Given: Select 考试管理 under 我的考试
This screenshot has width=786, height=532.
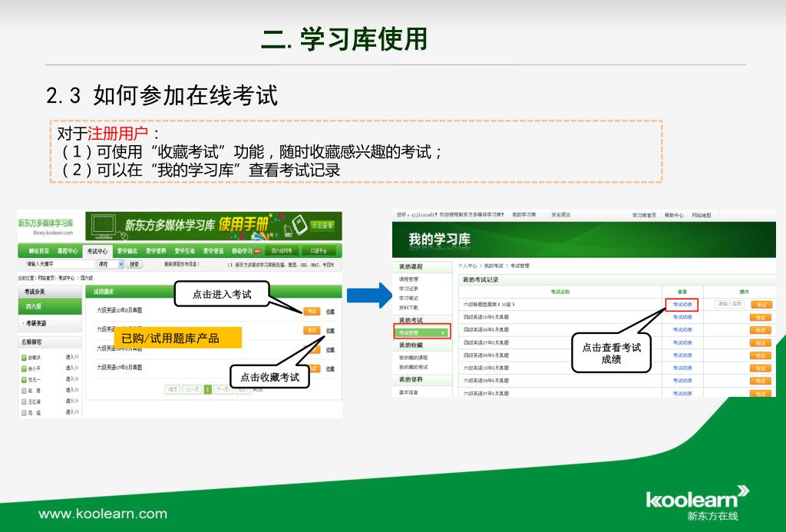Looking at the screenshot, I should pyautogui.click(x=422, y=332).
